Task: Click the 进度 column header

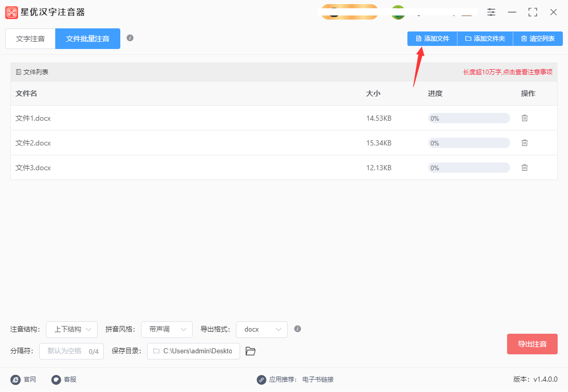Action: tap(435, 93)
